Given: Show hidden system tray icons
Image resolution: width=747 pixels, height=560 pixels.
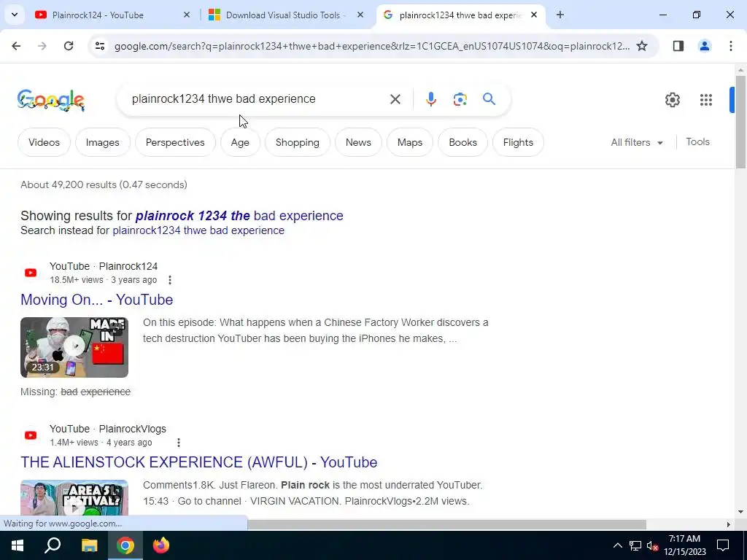Looking at the screenshot, I should 617,545.
